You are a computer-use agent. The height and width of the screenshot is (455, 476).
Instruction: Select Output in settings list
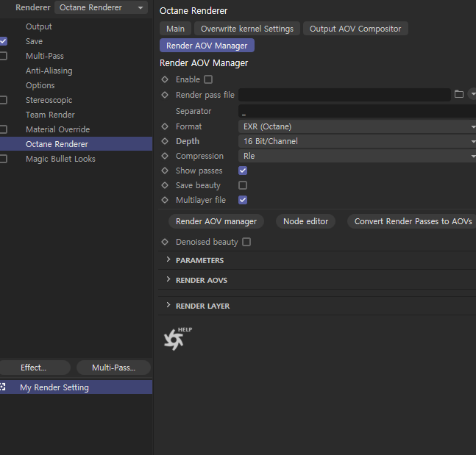point(39,26)
